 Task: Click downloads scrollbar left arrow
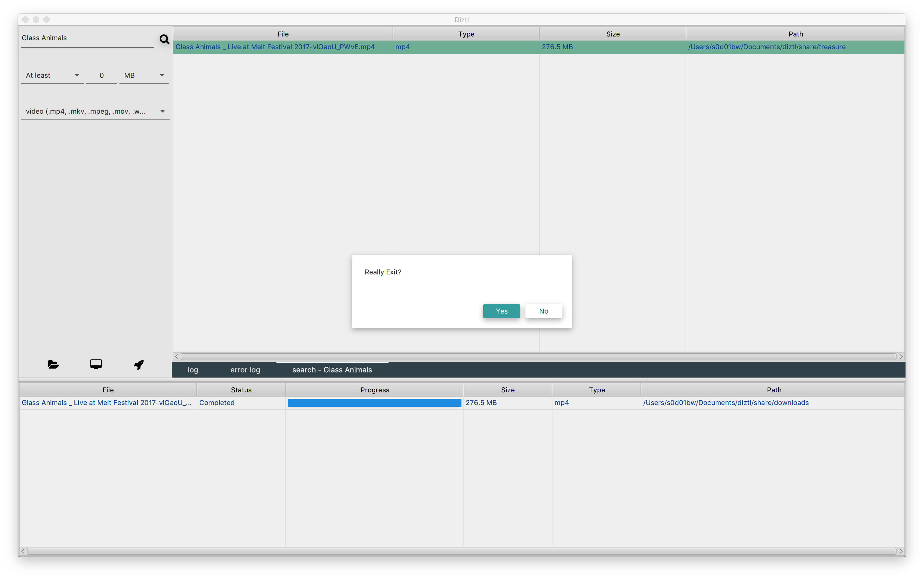click(23, 551)
